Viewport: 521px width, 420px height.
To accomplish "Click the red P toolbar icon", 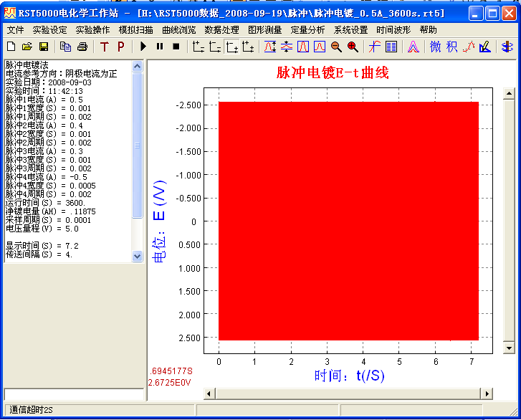I will coord(120,47).
